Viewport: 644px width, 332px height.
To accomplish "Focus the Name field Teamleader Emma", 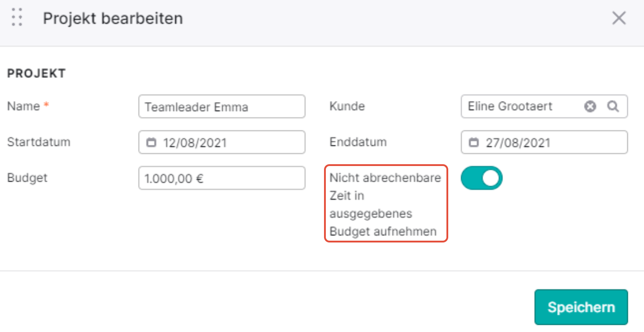I will pyautogui.click(x=222, y=107).
